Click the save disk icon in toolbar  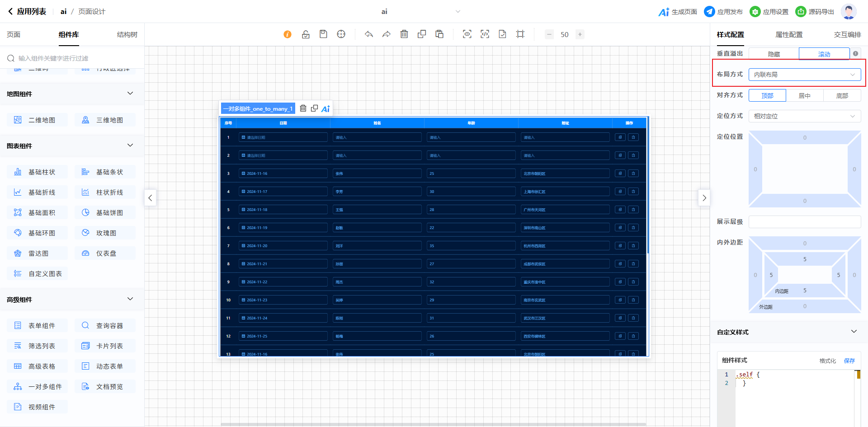pos(323,34)
